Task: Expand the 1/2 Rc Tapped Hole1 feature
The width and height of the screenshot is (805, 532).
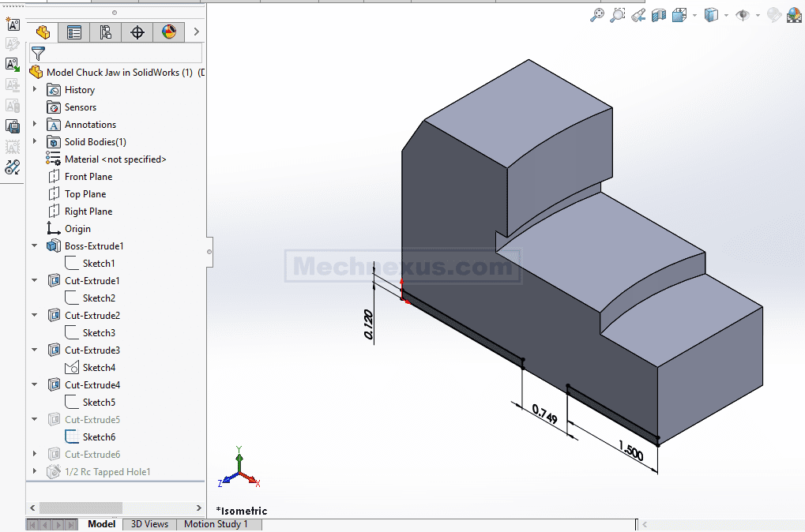Action: click(35, 471)
